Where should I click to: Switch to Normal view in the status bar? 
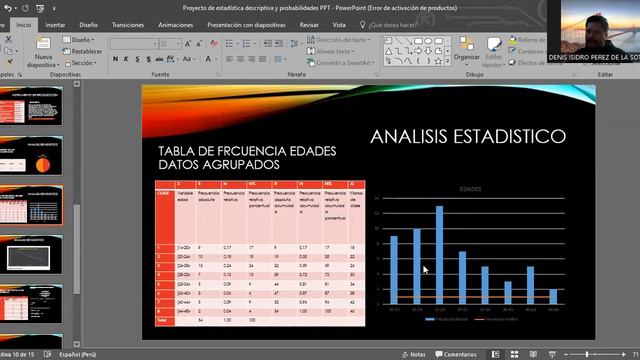click(496, 354)
